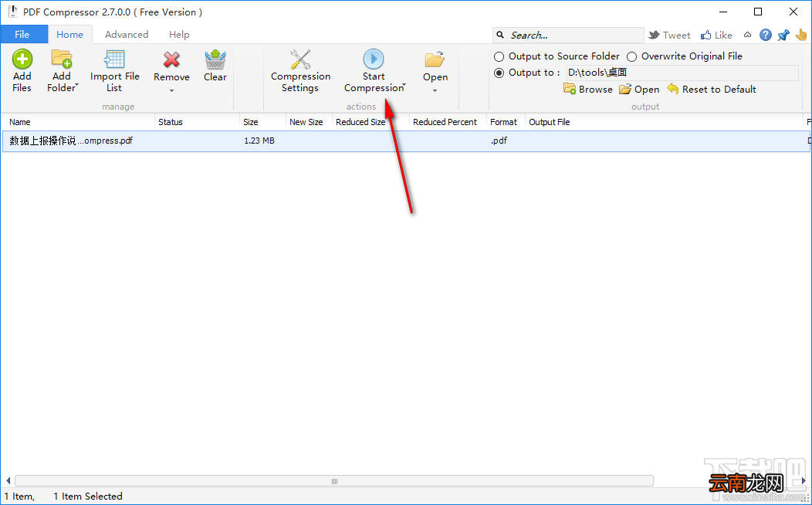Click the search magnifier icon
The width and height of the screenshot is (812, 505).
coord(500,35)
